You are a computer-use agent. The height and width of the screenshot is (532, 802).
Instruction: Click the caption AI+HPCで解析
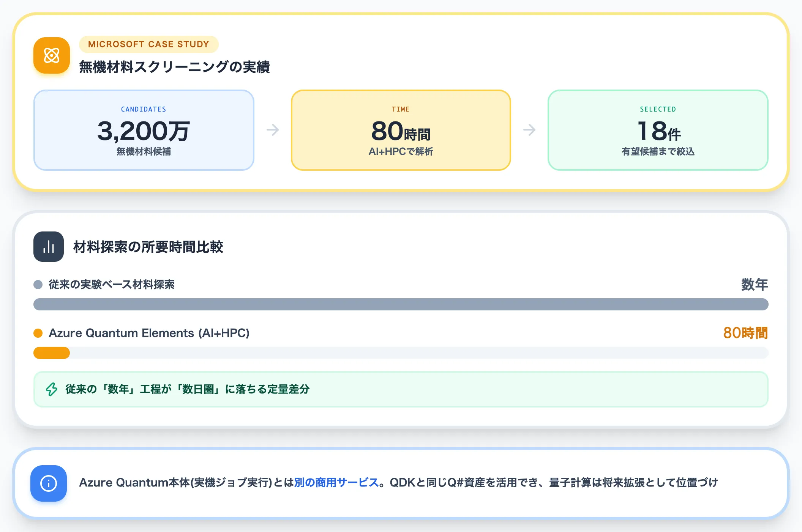tap(401, 151)
